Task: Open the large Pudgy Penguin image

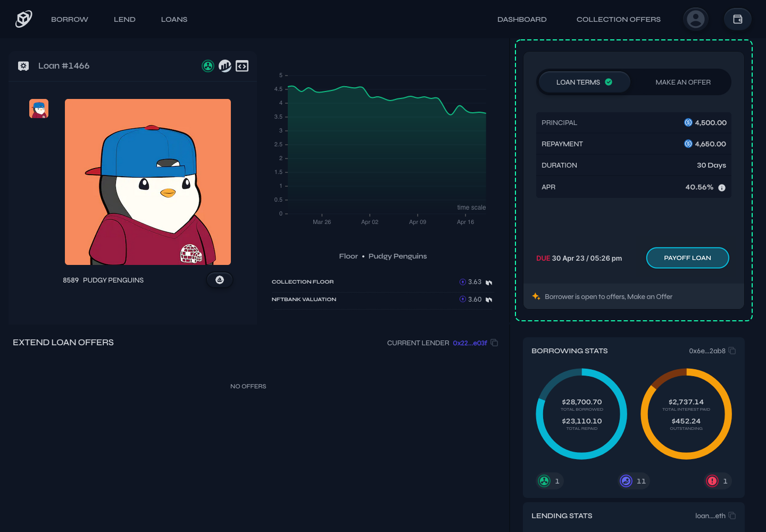Action: (x=148, y=182)
